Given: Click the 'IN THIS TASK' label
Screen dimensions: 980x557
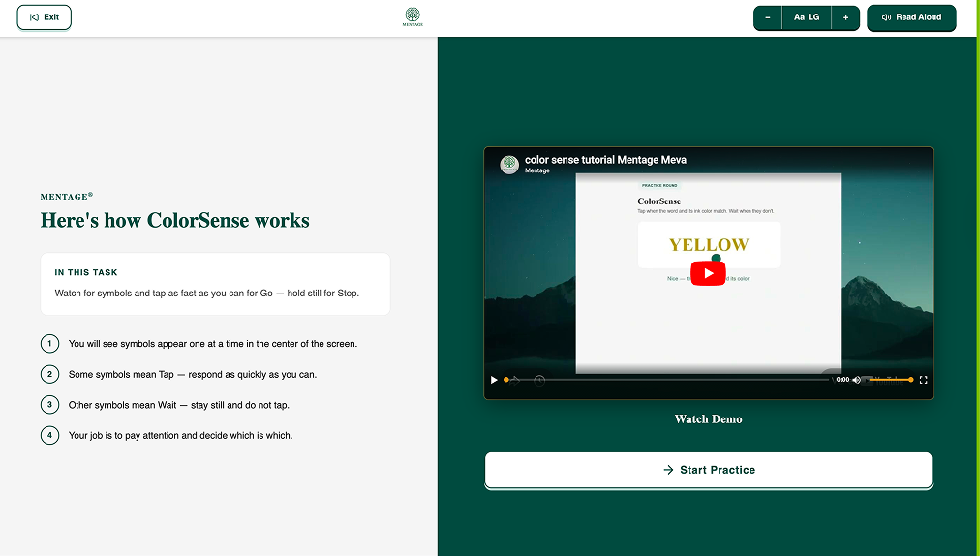Looking at the screenshot, I should click(x=86, y=272).
